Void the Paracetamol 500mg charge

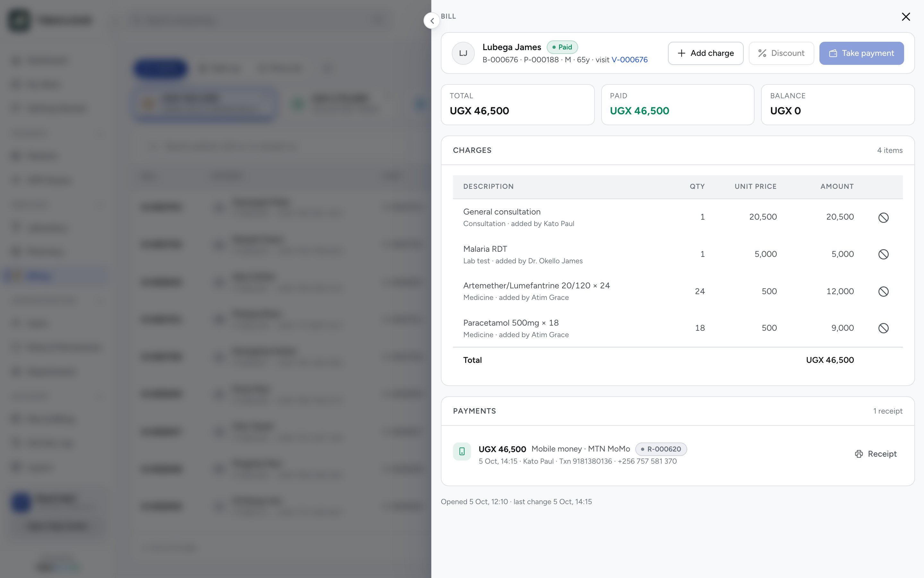click(883, 328)
